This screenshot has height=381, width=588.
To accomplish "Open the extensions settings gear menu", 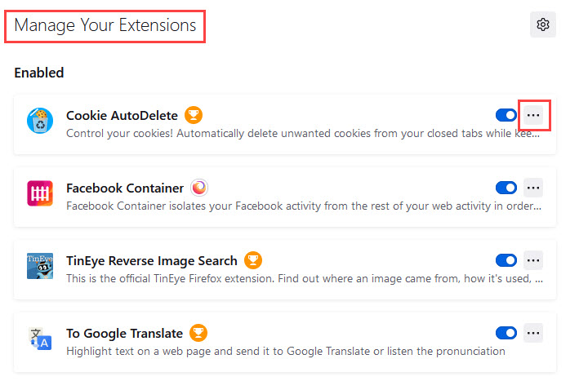I will [x=543, y=24].
